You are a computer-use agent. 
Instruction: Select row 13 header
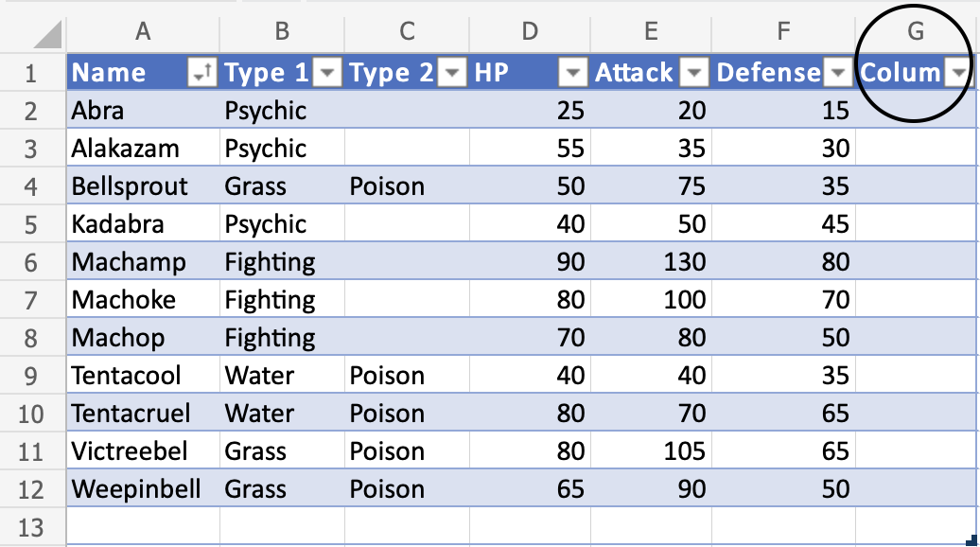click(x=31, y=527)
